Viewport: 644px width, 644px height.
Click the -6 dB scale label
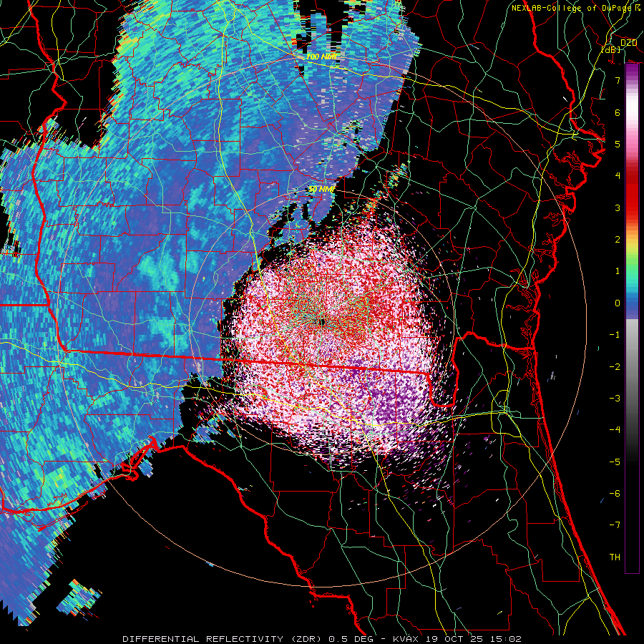[615, 494]
